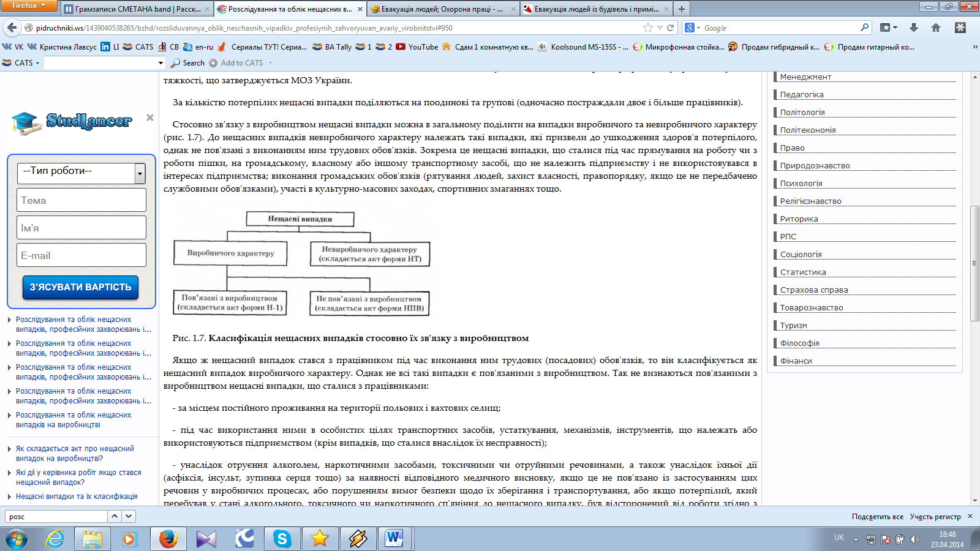Image resolution: width=980 pixels, height=551 pixels.
Task: Find next match arrow in find bar
Action: (x=129, y=516)
